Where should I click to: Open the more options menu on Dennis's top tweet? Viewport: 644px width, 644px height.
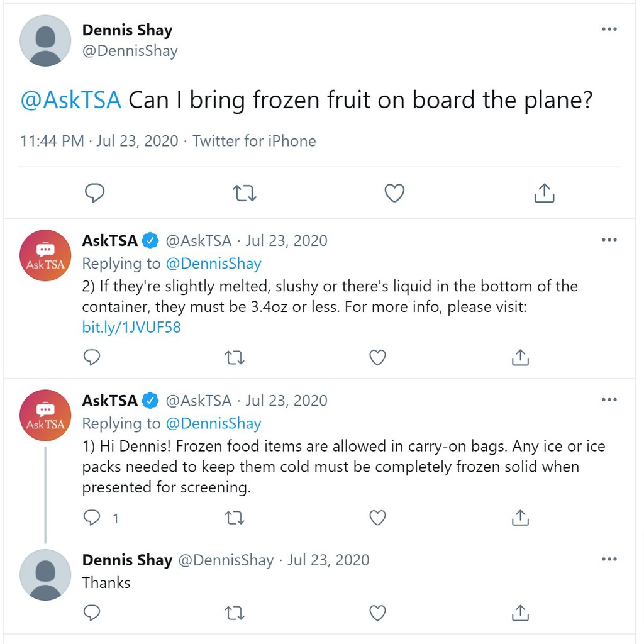coord(609,29)
